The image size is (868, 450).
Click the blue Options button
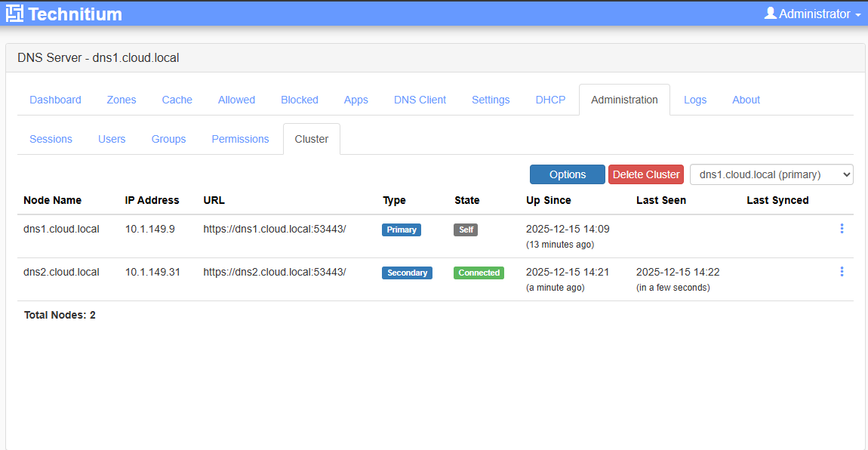coord(568,174)
